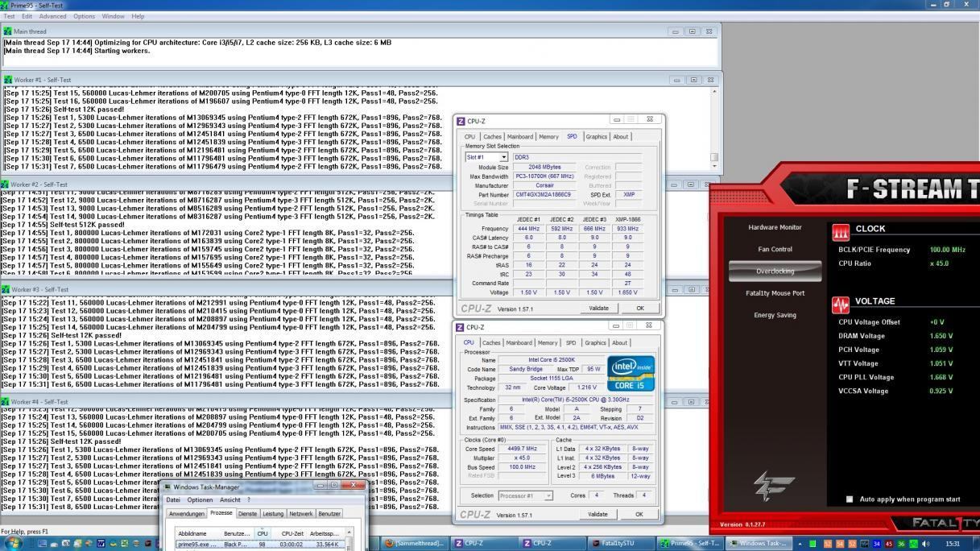Open Energy Saving section
Image resolution: width=980 pixels, height=551 pixels.
[x=775, y=315]
